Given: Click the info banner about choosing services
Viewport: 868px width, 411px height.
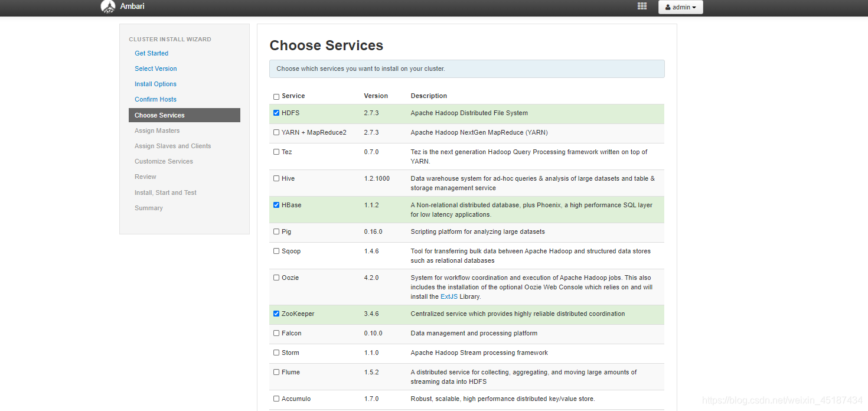Looking at the screenshot, I should [467, 68].
